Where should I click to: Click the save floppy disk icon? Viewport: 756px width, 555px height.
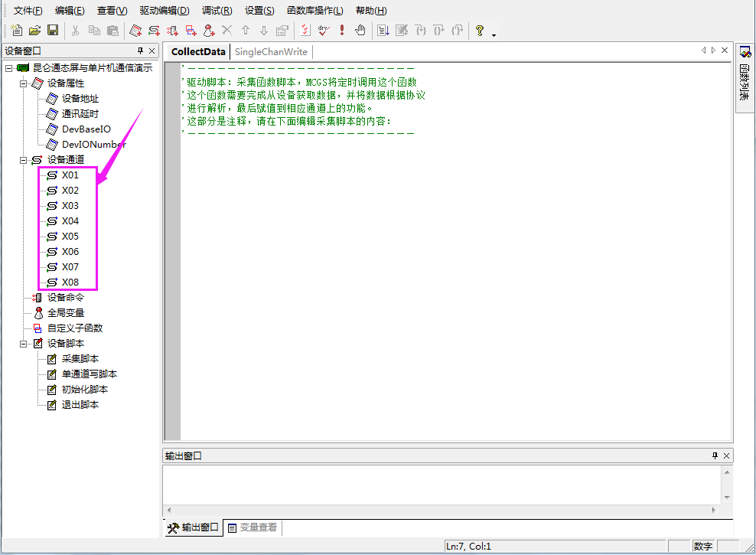[53, 31]
